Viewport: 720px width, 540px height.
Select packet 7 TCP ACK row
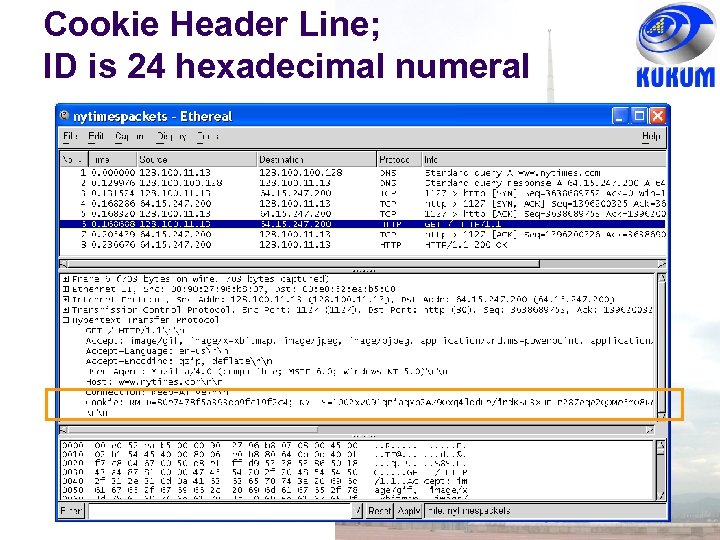coord(362,234)
